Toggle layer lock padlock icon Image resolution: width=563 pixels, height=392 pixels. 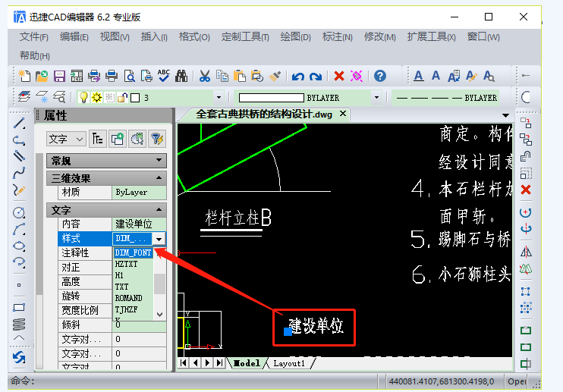click(122, 97)
